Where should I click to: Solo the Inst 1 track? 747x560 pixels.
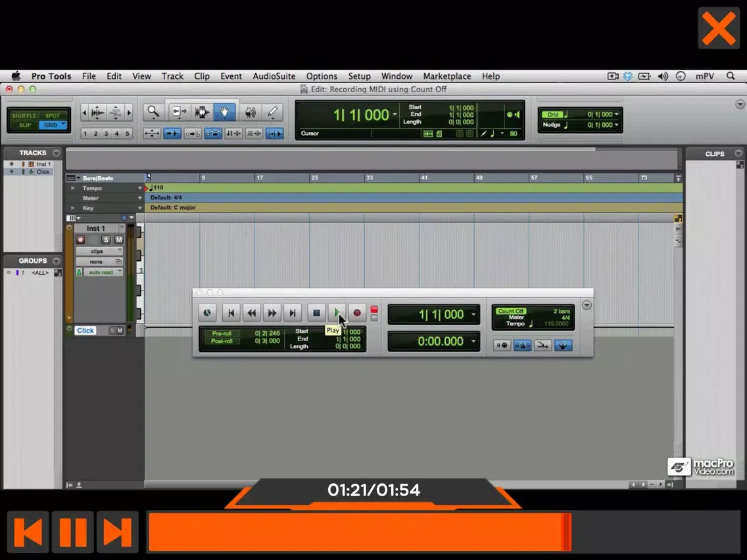(106, 239)
